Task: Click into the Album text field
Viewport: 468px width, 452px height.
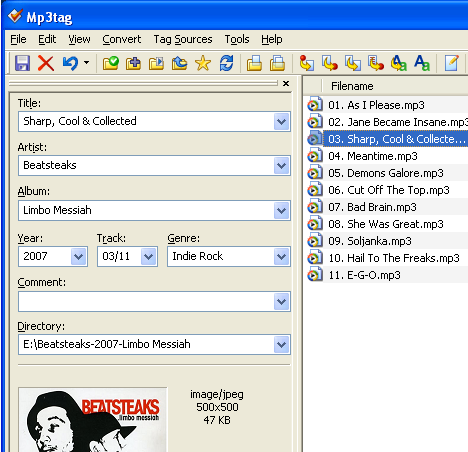Action: pos(146,211)
